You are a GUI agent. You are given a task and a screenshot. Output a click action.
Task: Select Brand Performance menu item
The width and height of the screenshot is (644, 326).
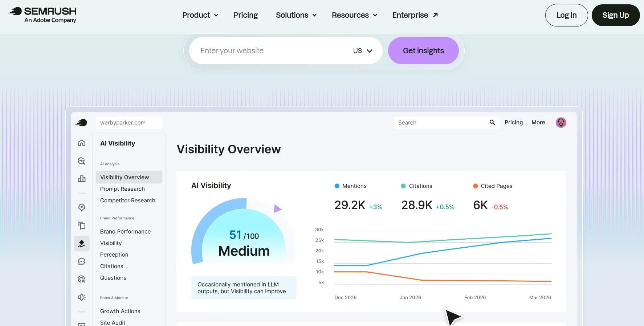coord(125,231)
